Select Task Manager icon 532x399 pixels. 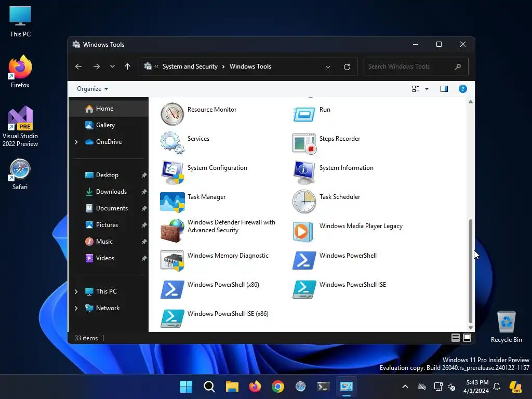172,202
